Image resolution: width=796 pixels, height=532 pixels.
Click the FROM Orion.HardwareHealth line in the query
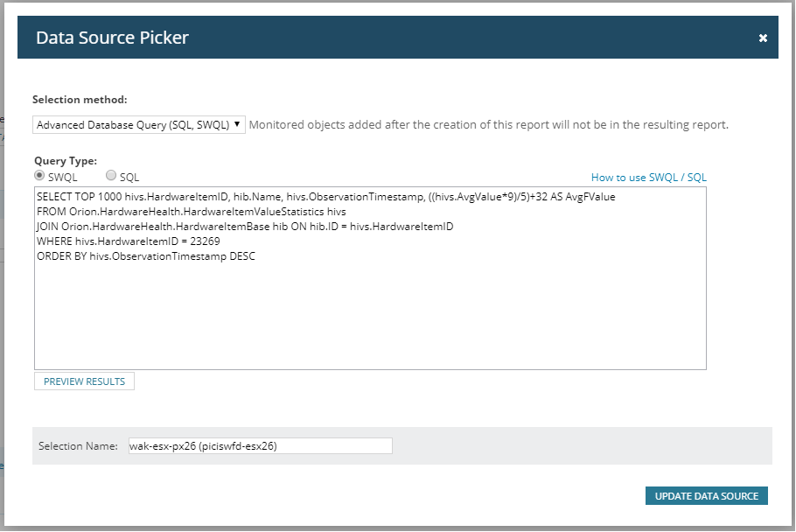[192, 212]
